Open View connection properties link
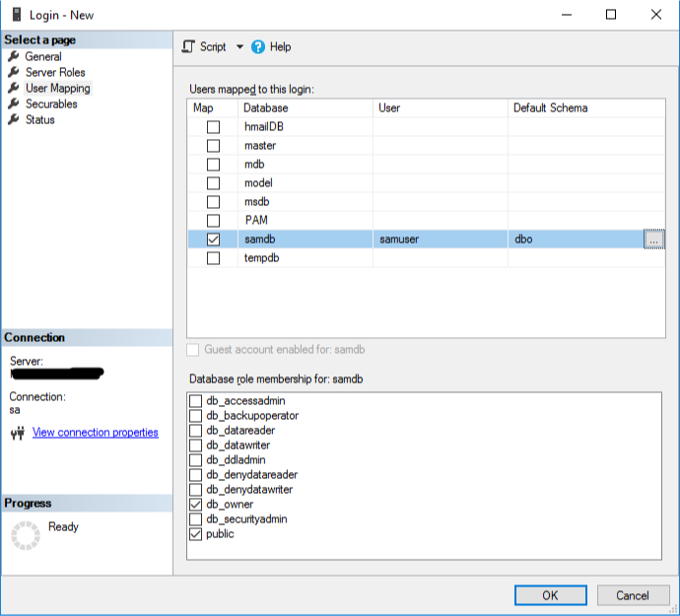This screenshot has height=616, width=680. click(95, 433)
